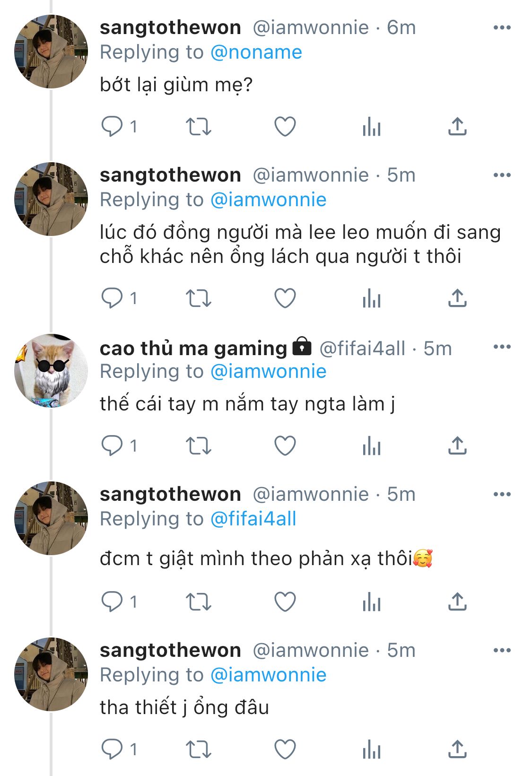532x776 pixels.
Task: Reply to the "giật mình theo phản xạ" tweet
Action: click(112, 602)
